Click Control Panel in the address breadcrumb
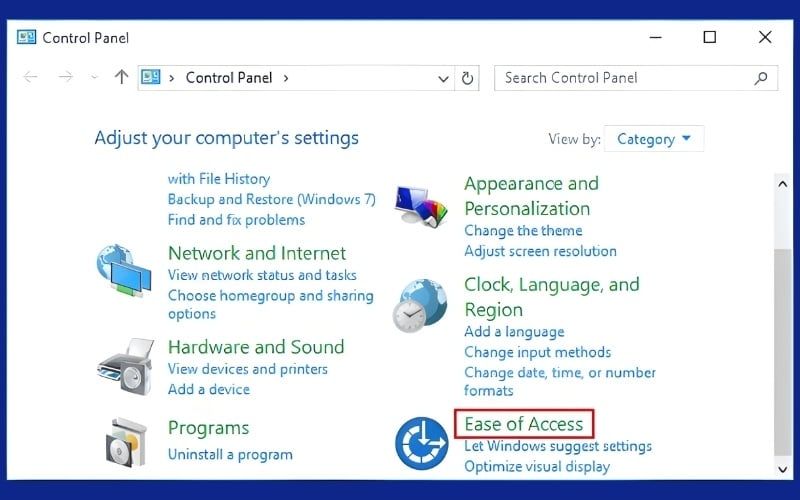The image size is (800, 500). coord(230,78)
